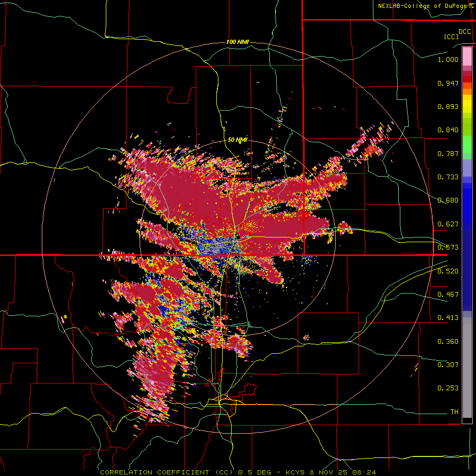The width and height of the screenshot is (476, 476).
Task: Click the 0.840 scale value
Action: point(448,130)
